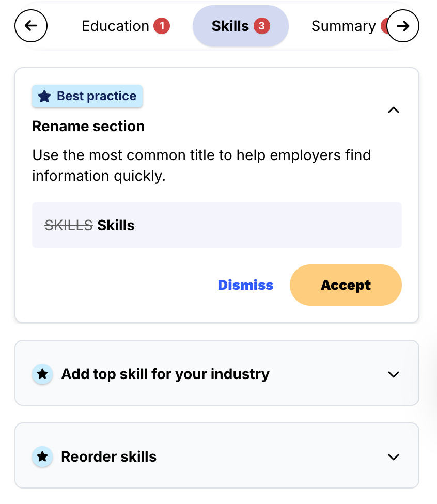Screen dimensions: 437x504
Task: Expand the Reorder skills section
Action: point(394,456)
